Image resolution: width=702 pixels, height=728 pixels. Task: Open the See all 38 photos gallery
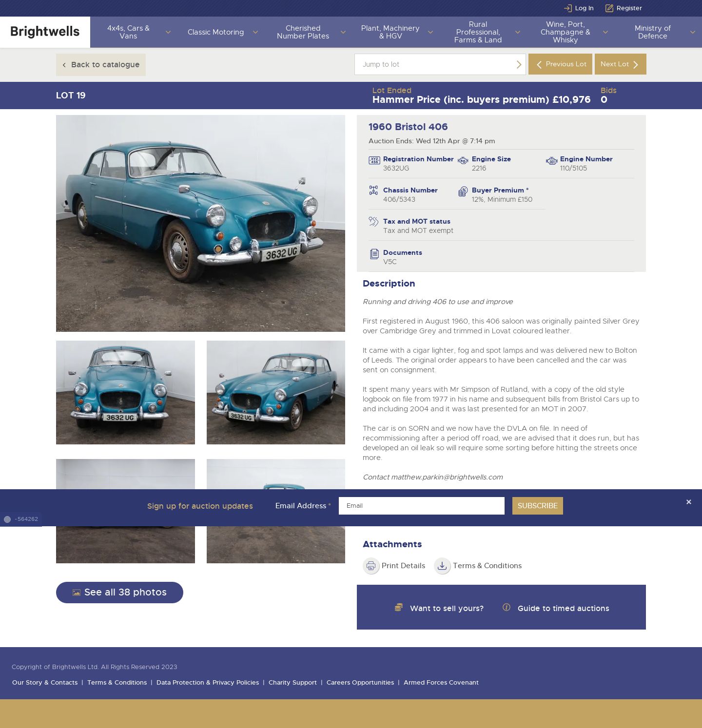click(119, 593)
